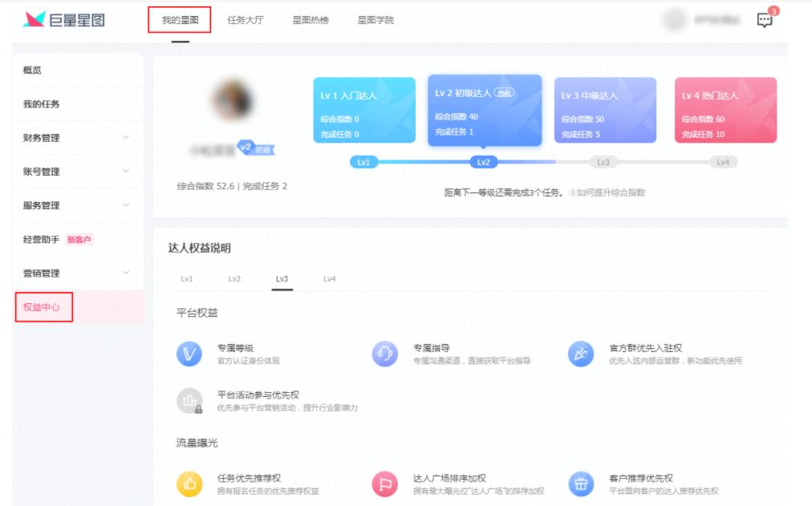The image size is (812, 506).
Task: Click the 流量曝光 section heading
Action: pyautogui.click(x=197, y=443)
